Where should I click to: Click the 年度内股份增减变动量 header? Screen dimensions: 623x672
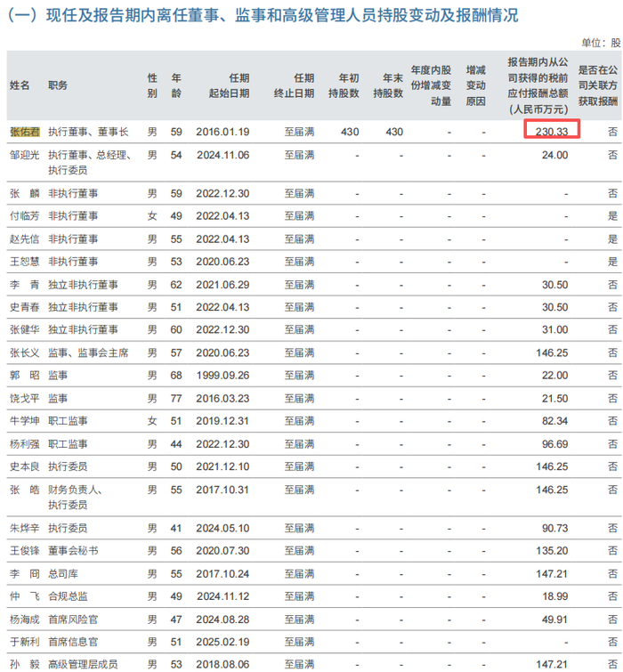coord(431,85)
